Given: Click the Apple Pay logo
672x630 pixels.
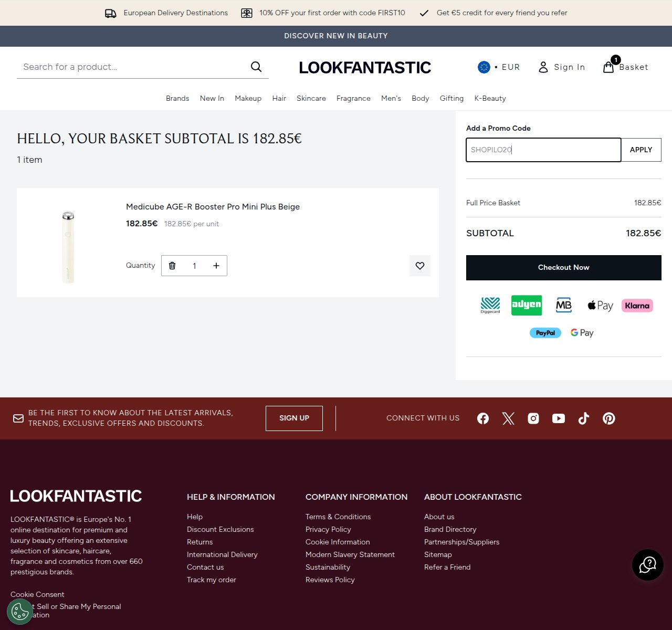Looking at the screenshot, I should [600, 306].
